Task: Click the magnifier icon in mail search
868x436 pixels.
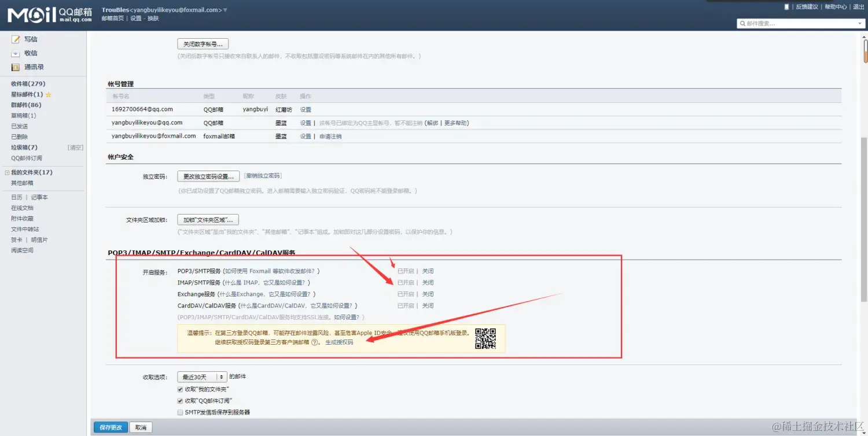Action: pyautogui.click(x=742, y=24)
